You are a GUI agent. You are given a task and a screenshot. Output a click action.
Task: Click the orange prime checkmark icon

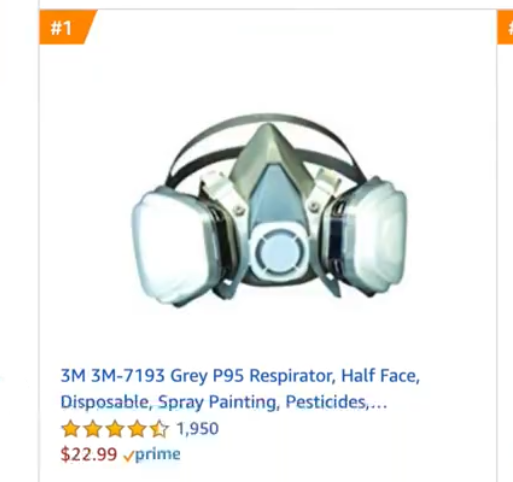(128, 456)
